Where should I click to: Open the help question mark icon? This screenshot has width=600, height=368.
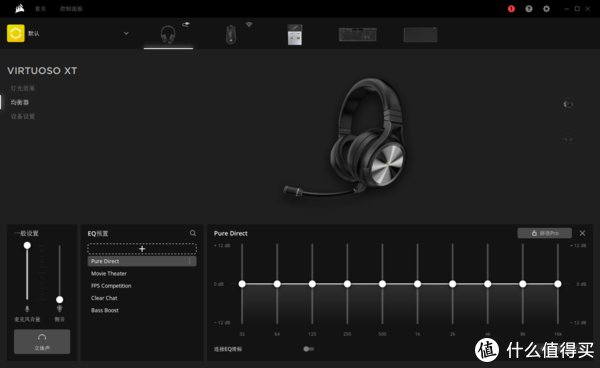529,9
